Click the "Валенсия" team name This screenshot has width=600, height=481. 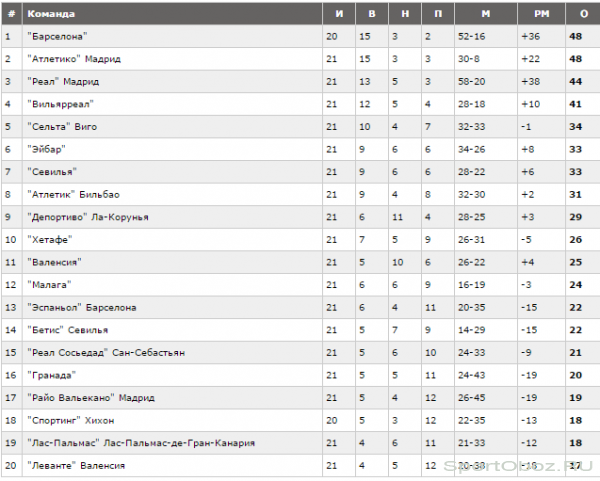[x=54, y=262]
